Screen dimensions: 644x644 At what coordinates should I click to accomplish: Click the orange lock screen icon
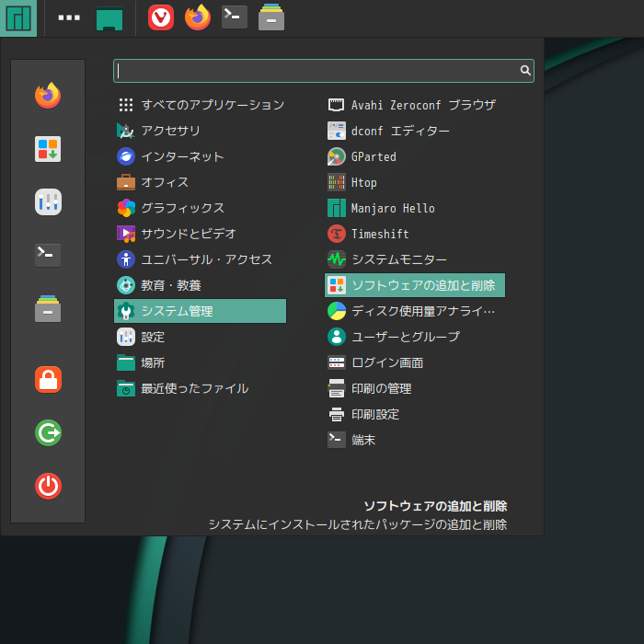click(48, 379)
